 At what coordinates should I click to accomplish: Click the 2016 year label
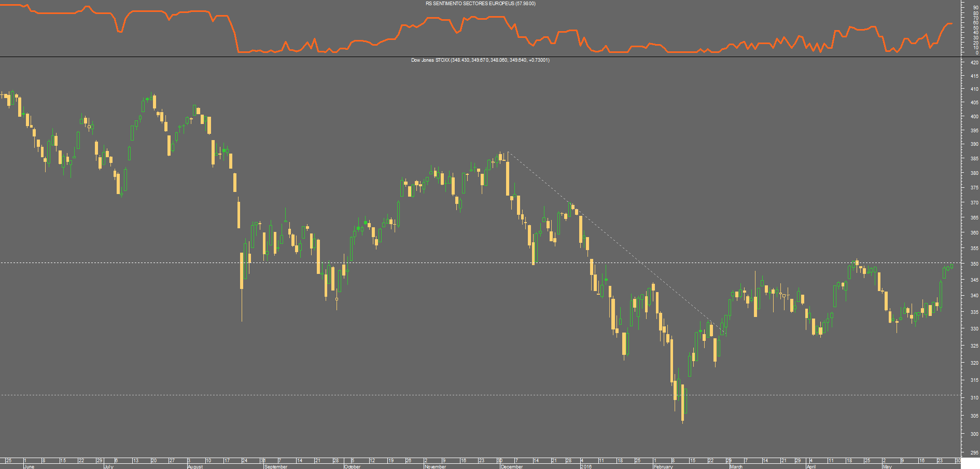click(x=586, y=466)
